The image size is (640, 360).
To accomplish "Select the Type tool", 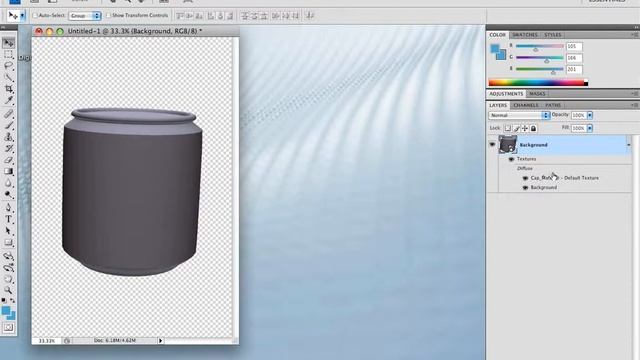I will pyautogui.click(x=8, y=220).
